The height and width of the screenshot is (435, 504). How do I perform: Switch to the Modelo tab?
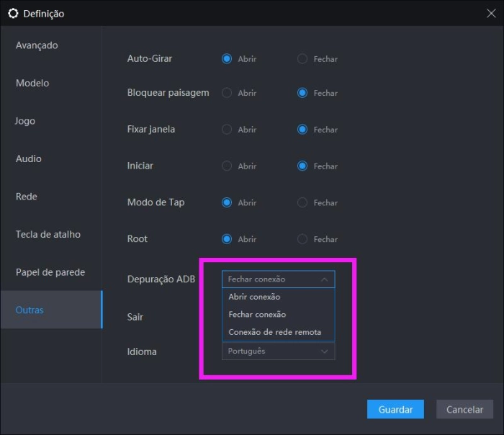tap(32, 83)
